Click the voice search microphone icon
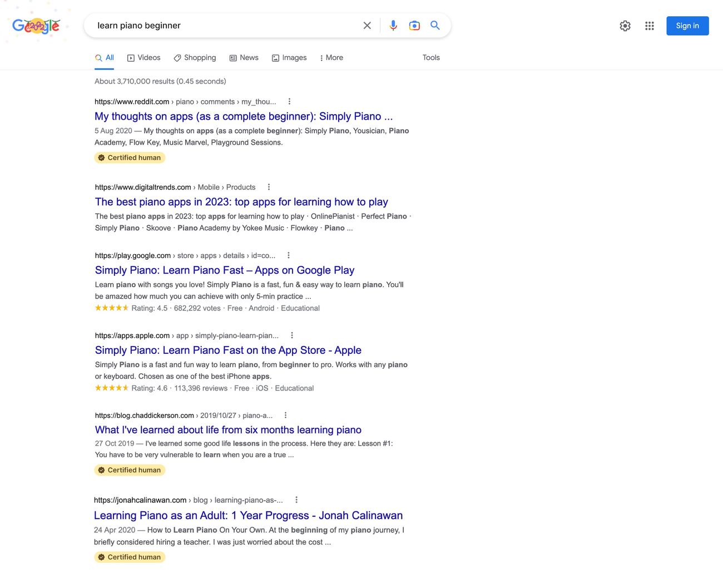Screen dimensions: 723x588 393,25
